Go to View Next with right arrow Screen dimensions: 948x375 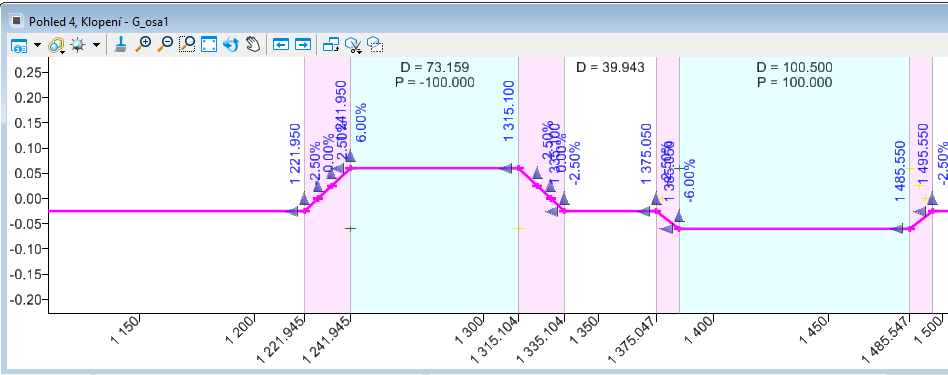tap(303, 45)
